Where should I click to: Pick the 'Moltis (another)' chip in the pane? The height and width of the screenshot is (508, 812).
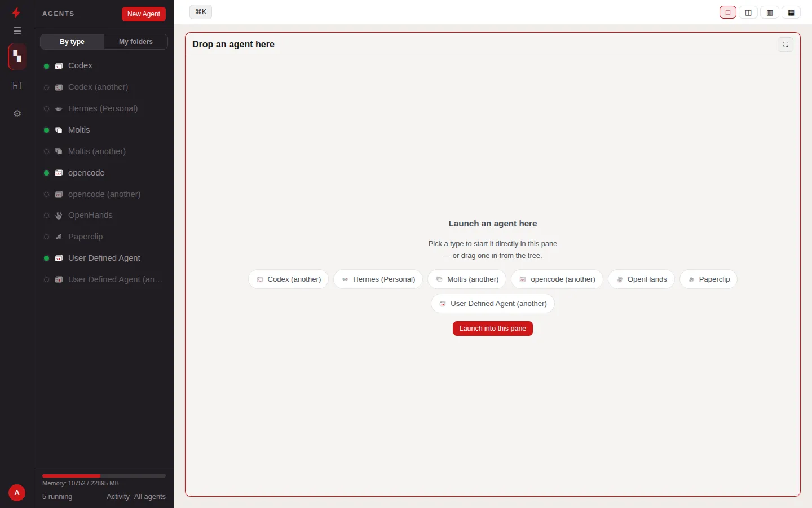coord(467,279)
